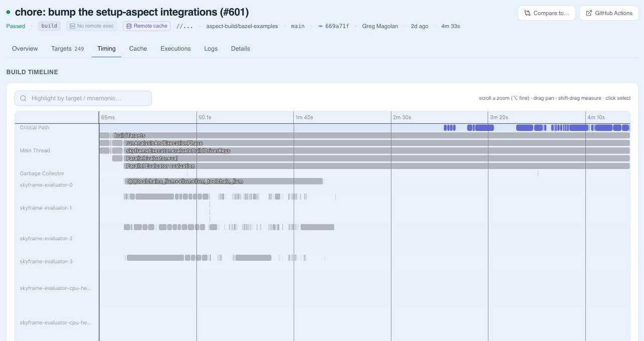
Task: Click the 2m 30s timeline marker
Action: [402, 117]
